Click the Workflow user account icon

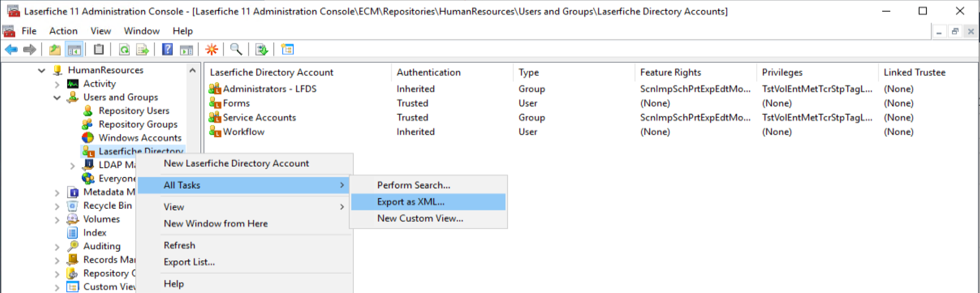coord(215,131)
